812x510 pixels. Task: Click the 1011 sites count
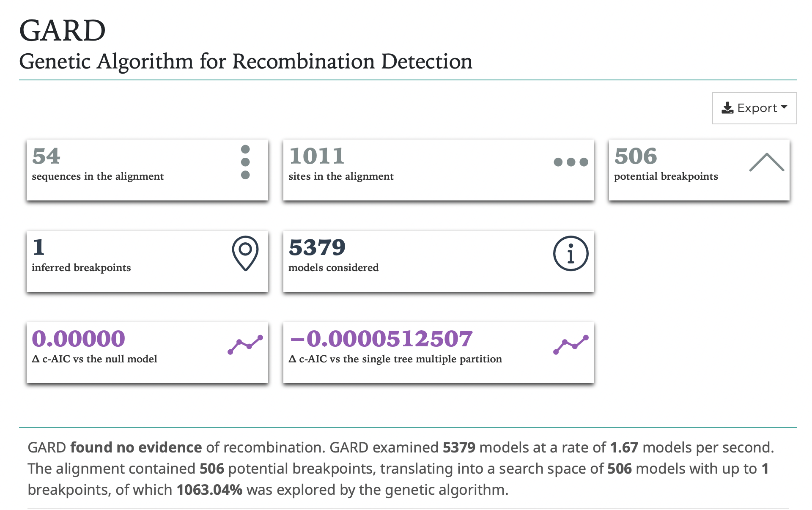tap(317, 156)
